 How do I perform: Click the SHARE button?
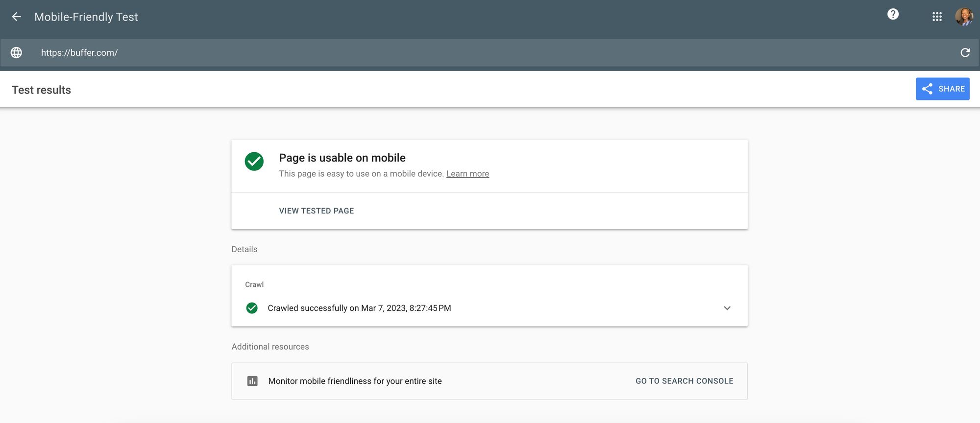pos(942,89)
